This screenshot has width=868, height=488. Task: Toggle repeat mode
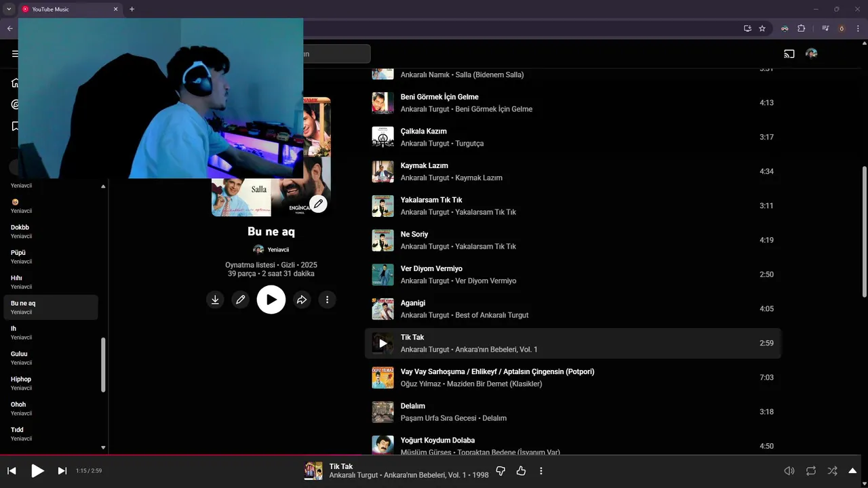(811, 470)
